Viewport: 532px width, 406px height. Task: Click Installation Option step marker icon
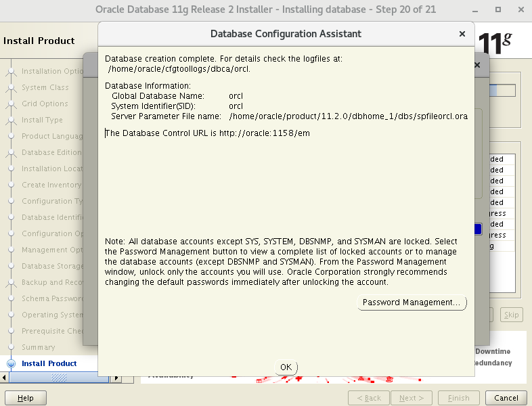[12, 71]
